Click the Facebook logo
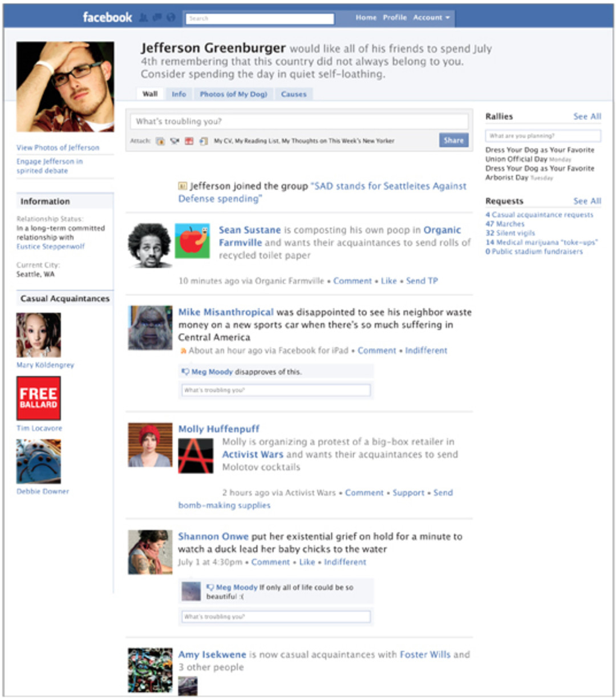This screenshot has height=698, width=616. point(107,17)
